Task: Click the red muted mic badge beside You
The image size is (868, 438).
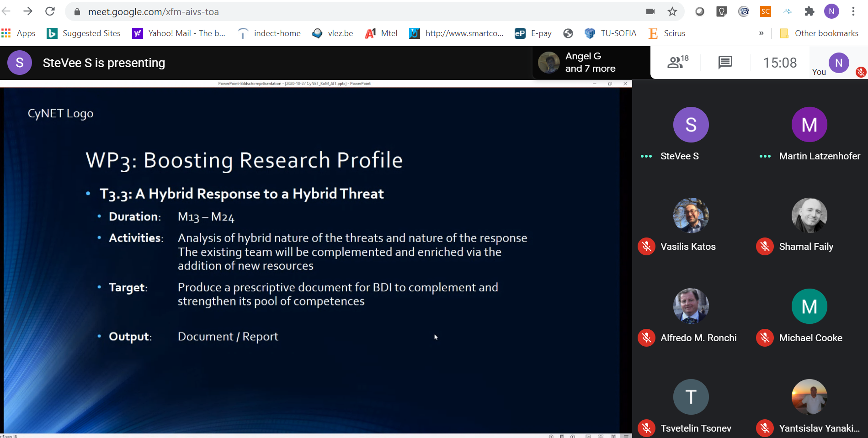Action: pyautogui.click(x=861, y=72)
